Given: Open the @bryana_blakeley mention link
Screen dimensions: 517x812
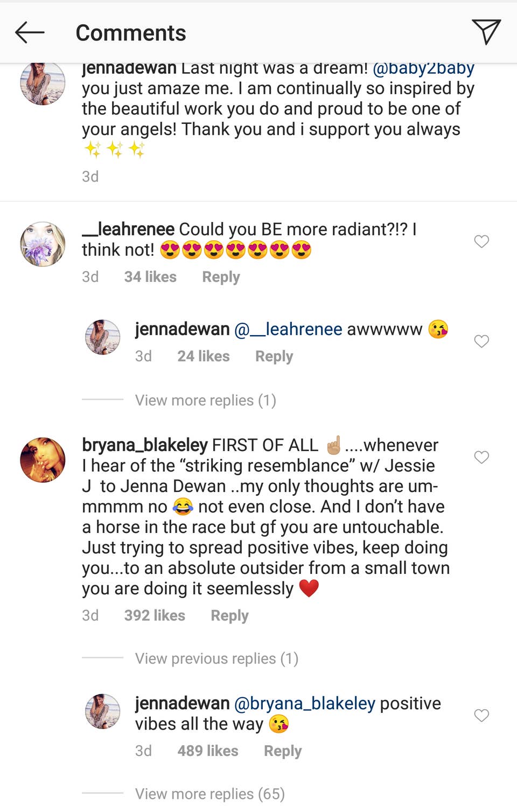Looking at the screenshot, I should pyautogui.click(x=305, y=703).
